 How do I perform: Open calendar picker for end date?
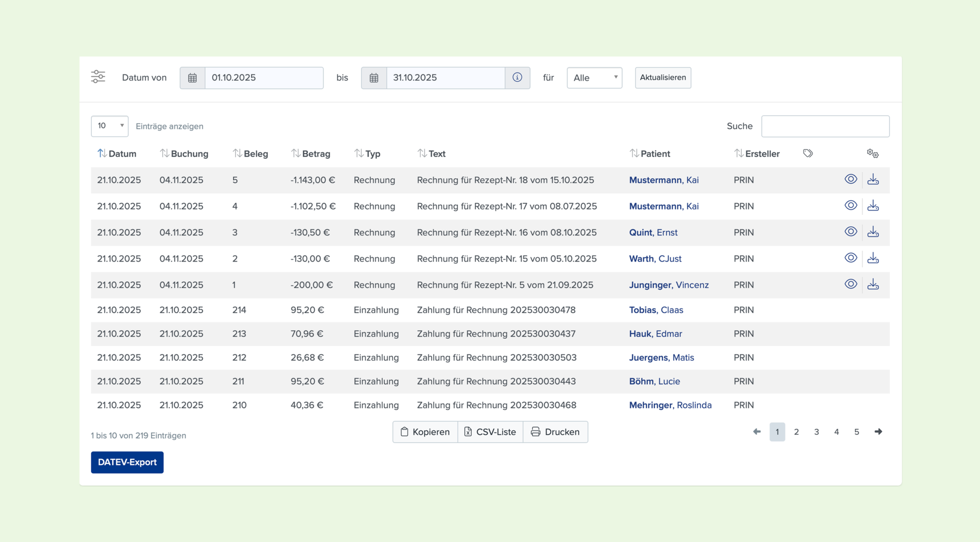coord(374,78)
